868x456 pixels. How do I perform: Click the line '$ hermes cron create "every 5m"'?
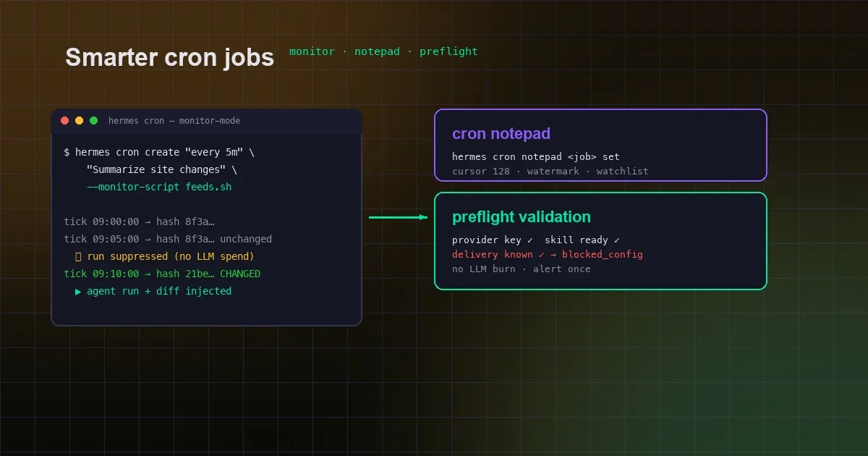159,153
